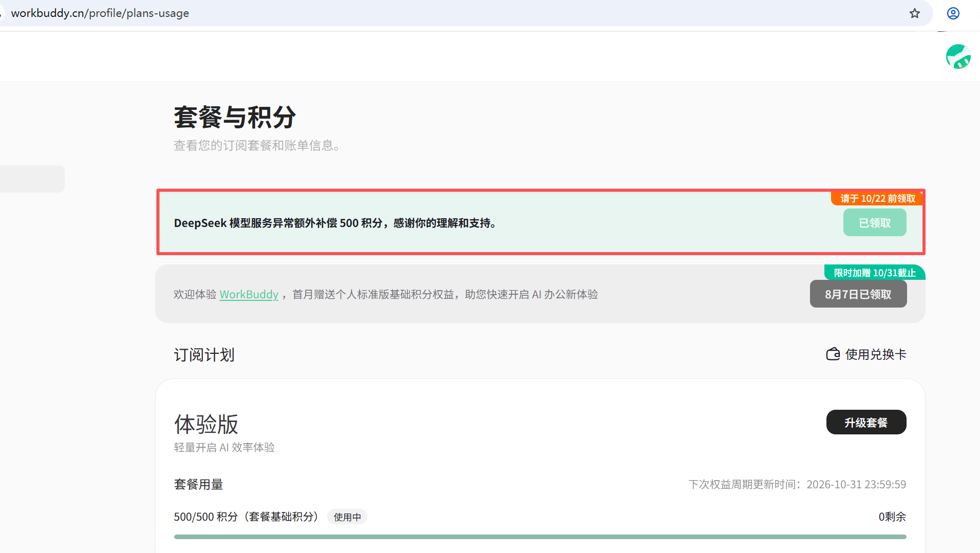980x553 pixels.
Task: Click the 限时加赠 10/31截止 green tag
Action: 875,273
